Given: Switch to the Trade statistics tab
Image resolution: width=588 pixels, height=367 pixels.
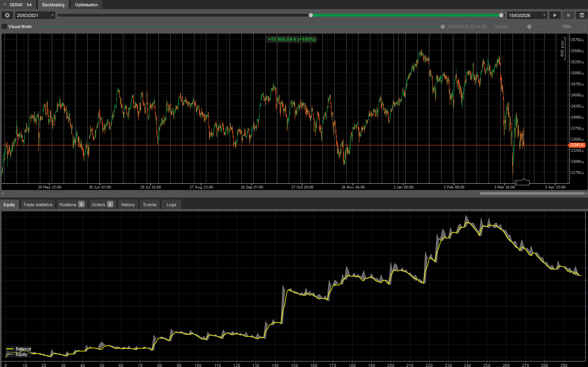Looking at the screenshot, I should [38, 204].
